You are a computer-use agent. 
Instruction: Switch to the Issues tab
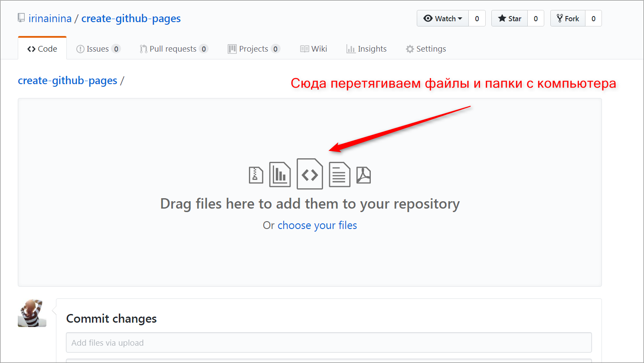(x=98, y=49)
